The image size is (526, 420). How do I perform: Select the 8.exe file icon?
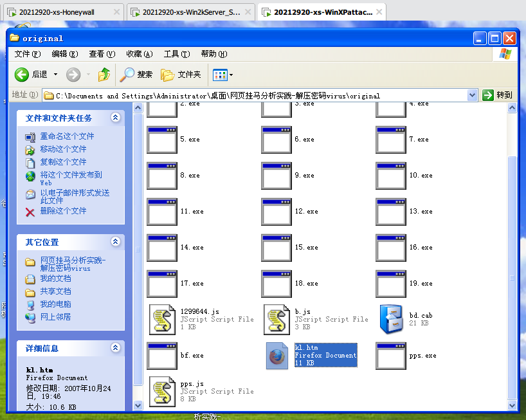(162, 176)
